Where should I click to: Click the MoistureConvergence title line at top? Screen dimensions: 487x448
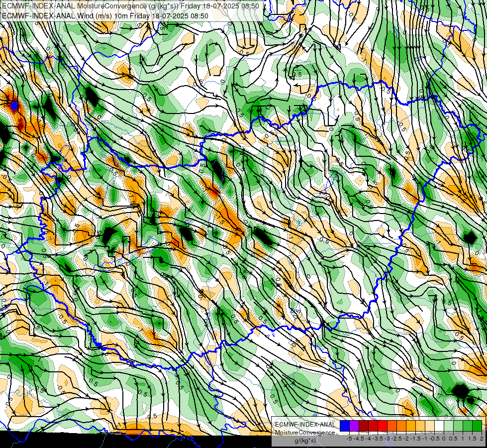[130, 6]
